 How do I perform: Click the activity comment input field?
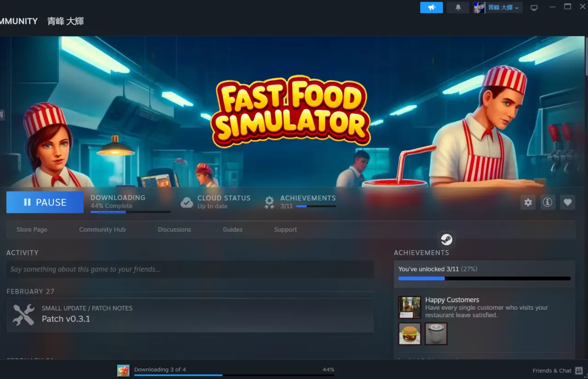tap(190, 269)
